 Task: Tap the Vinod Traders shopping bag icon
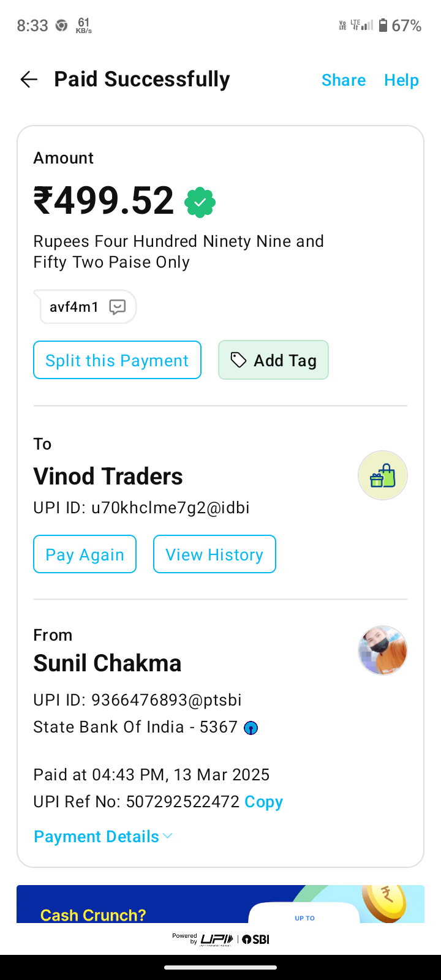coord(382,476)
